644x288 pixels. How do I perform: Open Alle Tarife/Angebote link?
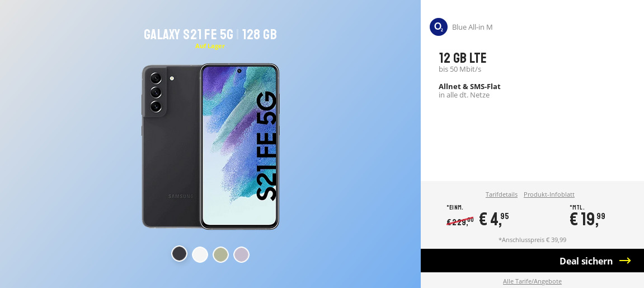click(532, 281)
